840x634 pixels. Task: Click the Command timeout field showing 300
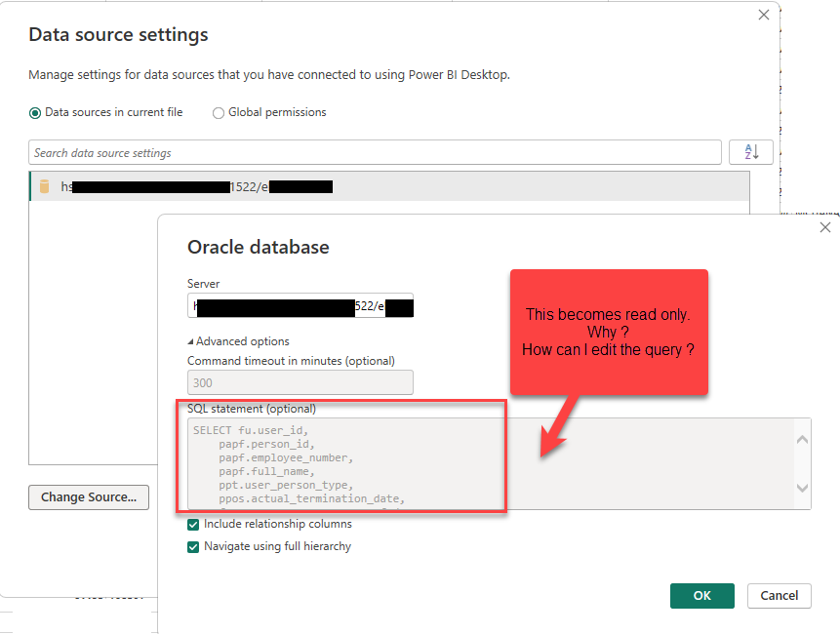coord(300,382)
